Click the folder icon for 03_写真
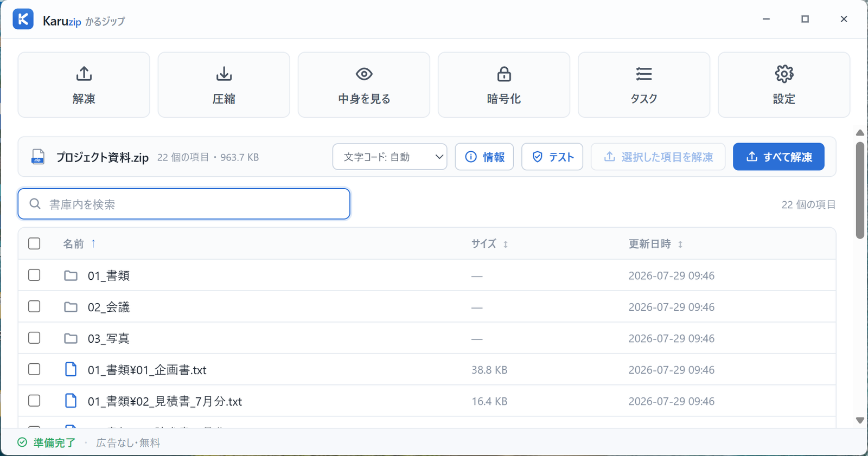This screenshot has width=868, height=456. [71, 338]
